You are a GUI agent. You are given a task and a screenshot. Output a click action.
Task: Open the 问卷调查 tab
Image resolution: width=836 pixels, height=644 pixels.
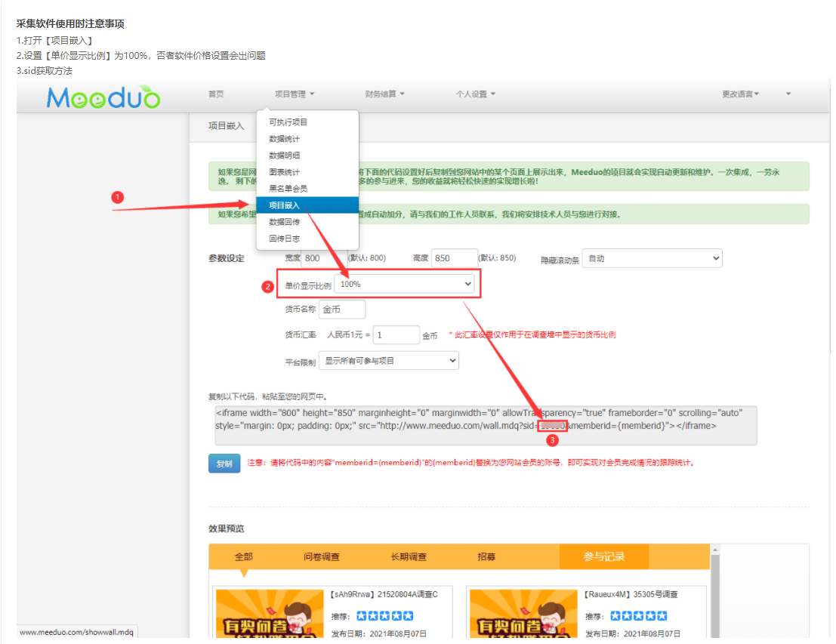pyautogui.click(x=322, y=556)
